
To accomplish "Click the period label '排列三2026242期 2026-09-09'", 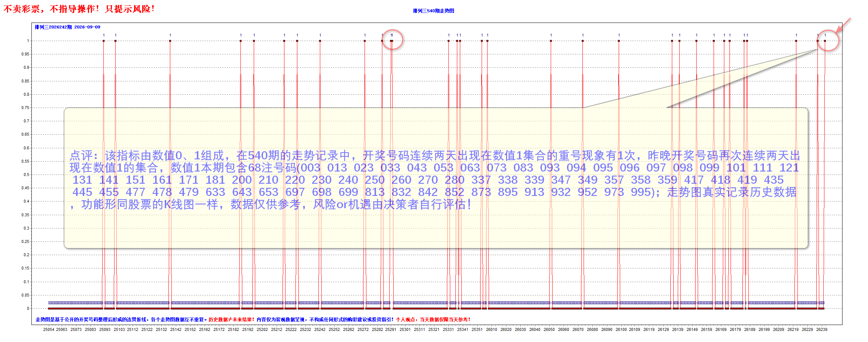I will 67,27.
